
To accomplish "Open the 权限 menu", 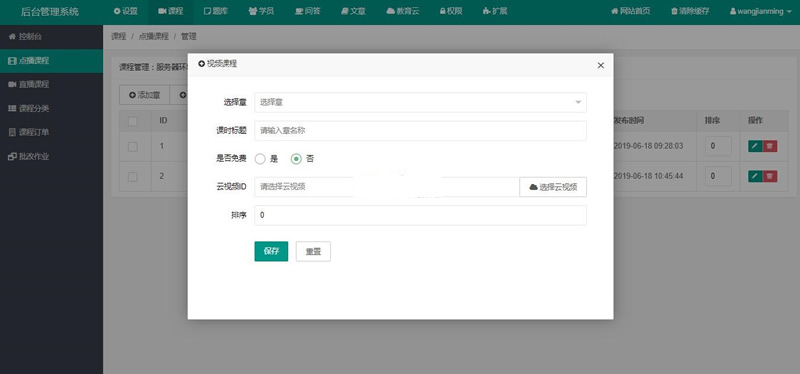I will [x=451, y=11].
